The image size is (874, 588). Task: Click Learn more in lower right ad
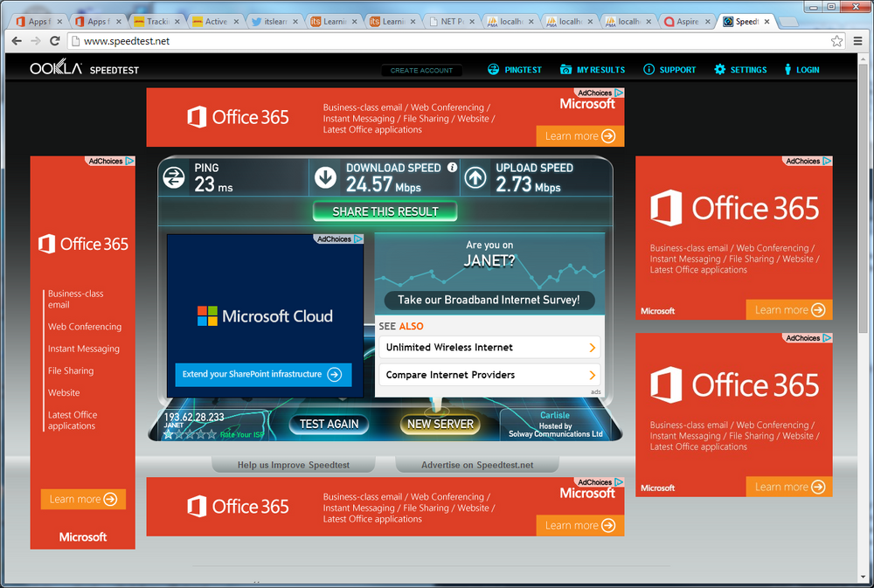pyautogui.click(x=789, y=487)
